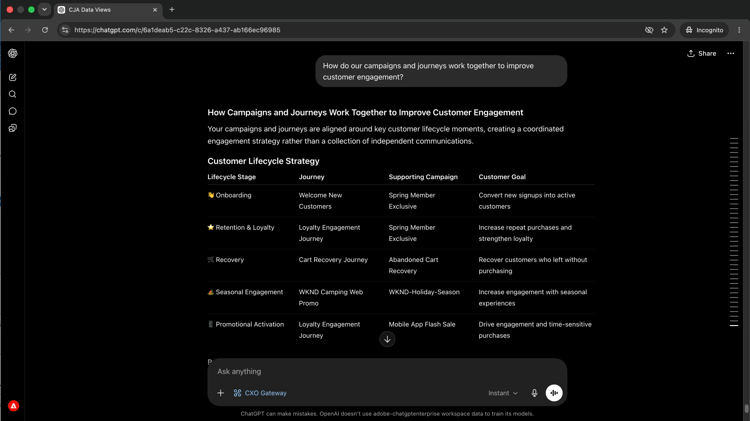Click 'Recover customers who left without purchasing'
This screenshot has width=750, height=421.
tap(532, 266)
